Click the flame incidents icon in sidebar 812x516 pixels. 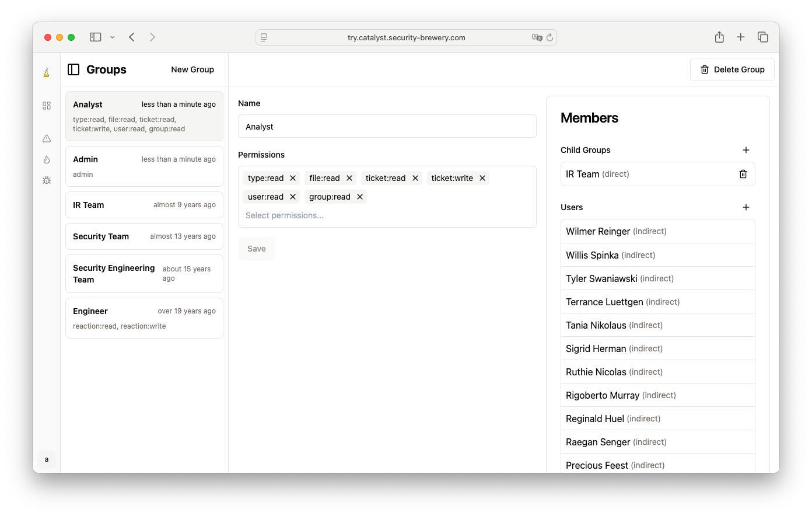point(47,159)
